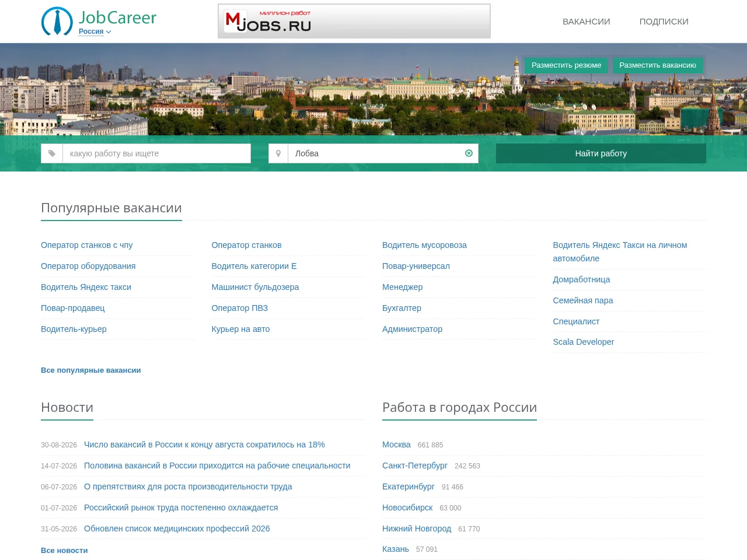Image resolution: width=747 pixels, height=560 pixels.
Task: Expand the Россия country dropdown
Action: pyautogui.click(x=95, y=32)
